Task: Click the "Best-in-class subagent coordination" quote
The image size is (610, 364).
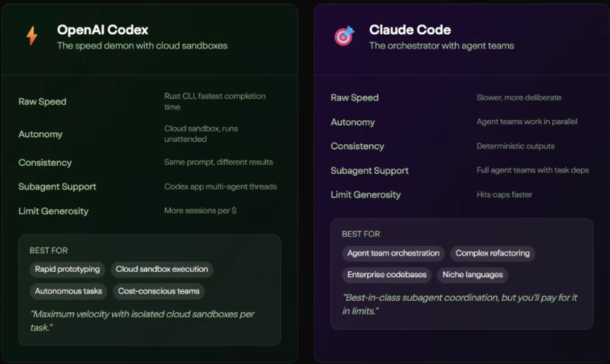Action: [x=459, y=304]
